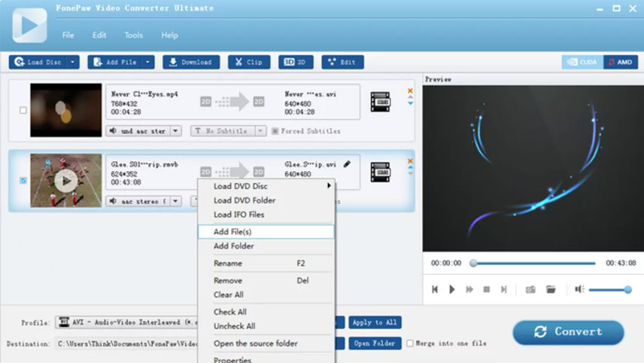
Task: Click the Destination path field
Action: 126,343
